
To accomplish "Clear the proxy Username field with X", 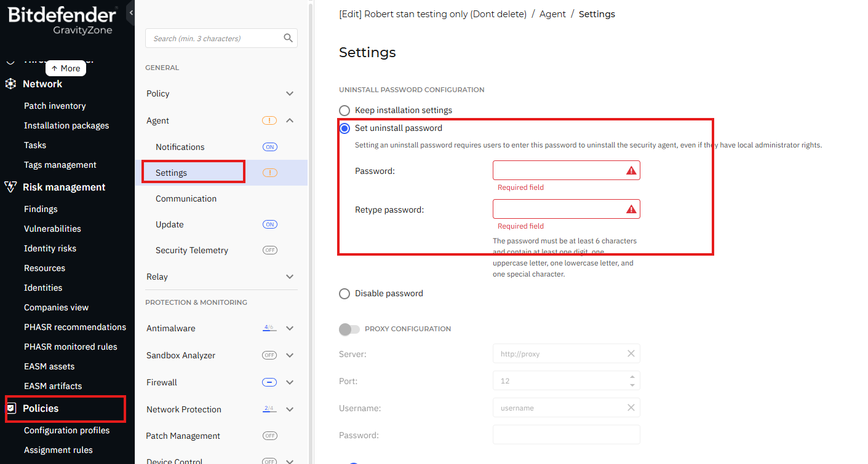I will pyautogui.click(x=631, y=407).
